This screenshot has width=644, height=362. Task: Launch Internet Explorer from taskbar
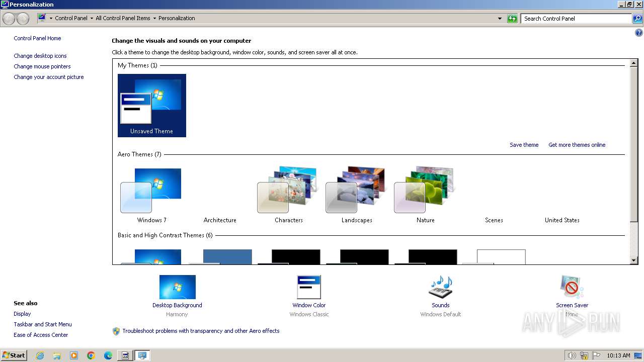coord(40,355)
